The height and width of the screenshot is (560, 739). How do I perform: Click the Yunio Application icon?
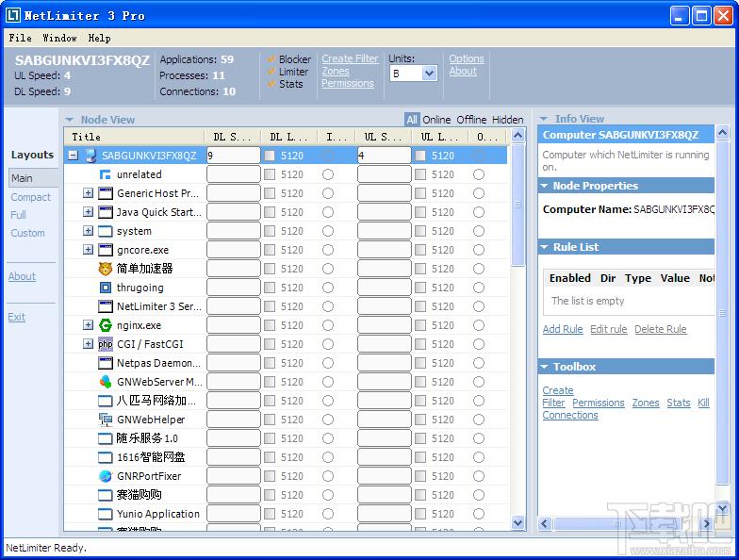tap(106, 514)
